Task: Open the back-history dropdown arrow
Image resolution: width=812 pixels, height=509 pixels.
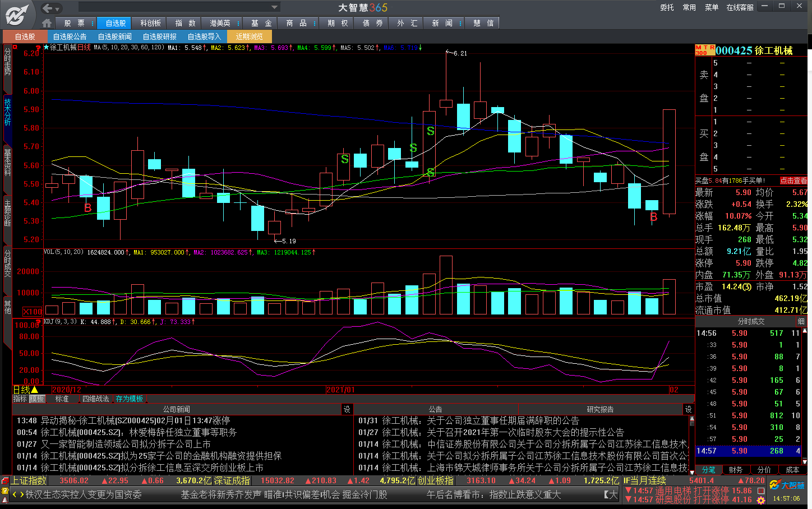Action: click(58, 8)
